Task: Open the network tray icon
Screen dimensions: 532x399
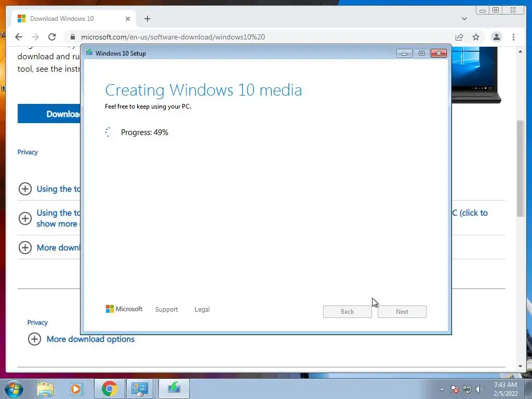Action: point(467,389)
